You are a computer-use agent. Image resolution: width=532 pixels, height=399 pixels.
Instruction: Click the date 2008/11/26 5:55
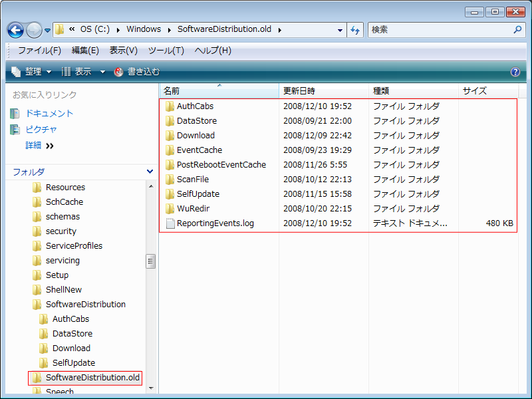(x=315, y=164)
